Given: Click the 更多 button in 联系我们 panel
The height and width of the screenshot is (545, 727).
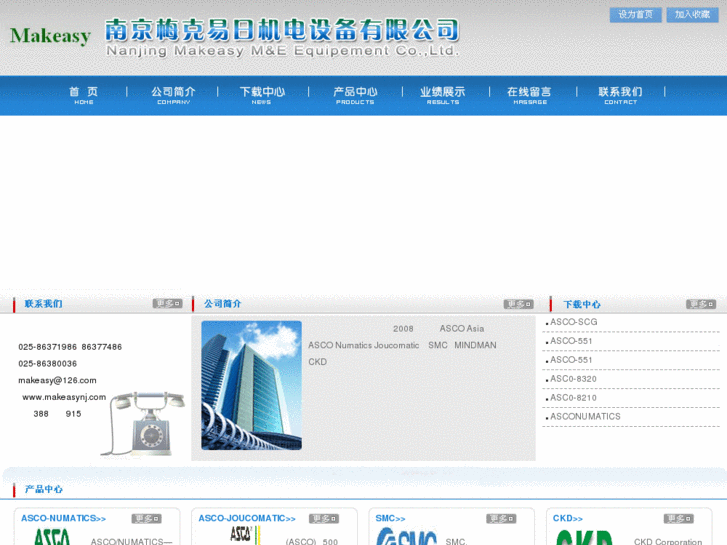Looking at the screenshot, I should click(x=167, y=304).
